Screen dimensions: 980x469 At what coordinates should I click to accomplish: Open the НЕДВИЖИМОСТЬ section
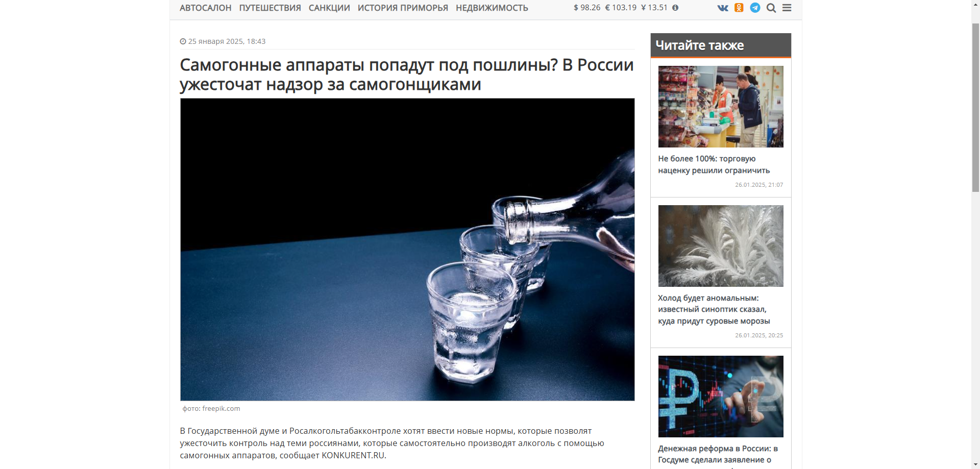click(492, 8)
